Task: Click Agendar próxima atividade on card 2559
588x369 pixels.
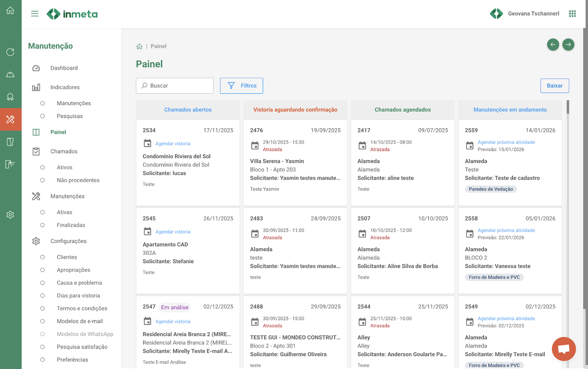Action: tap(506, 142)
